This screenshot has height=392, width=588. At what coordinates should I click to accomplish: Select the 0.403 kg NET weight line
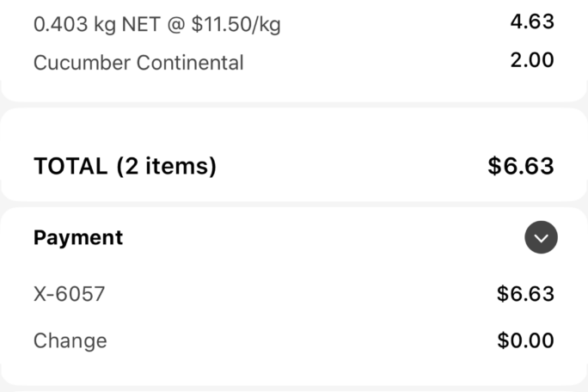pyautogui.click(x=156, y=24)
